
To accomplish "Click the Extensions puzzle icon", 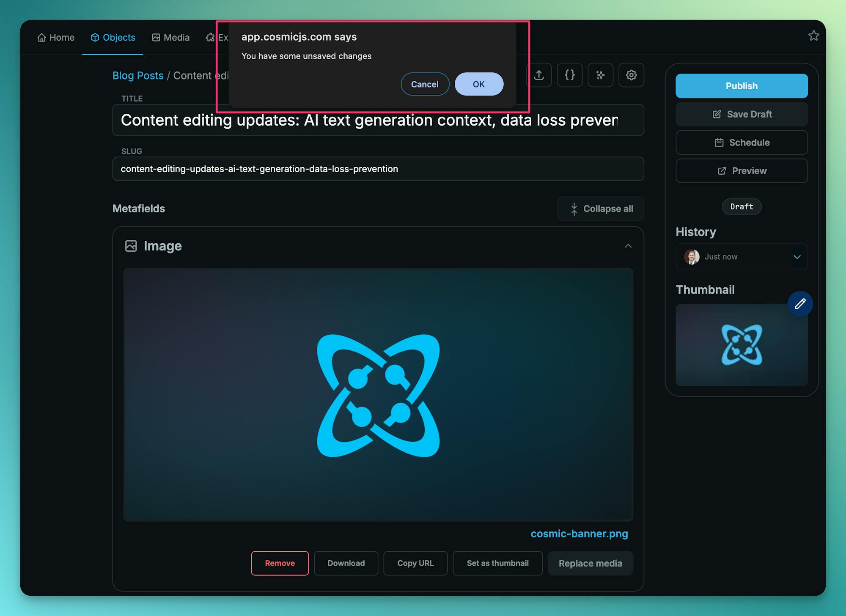I will tap(210, 38).
